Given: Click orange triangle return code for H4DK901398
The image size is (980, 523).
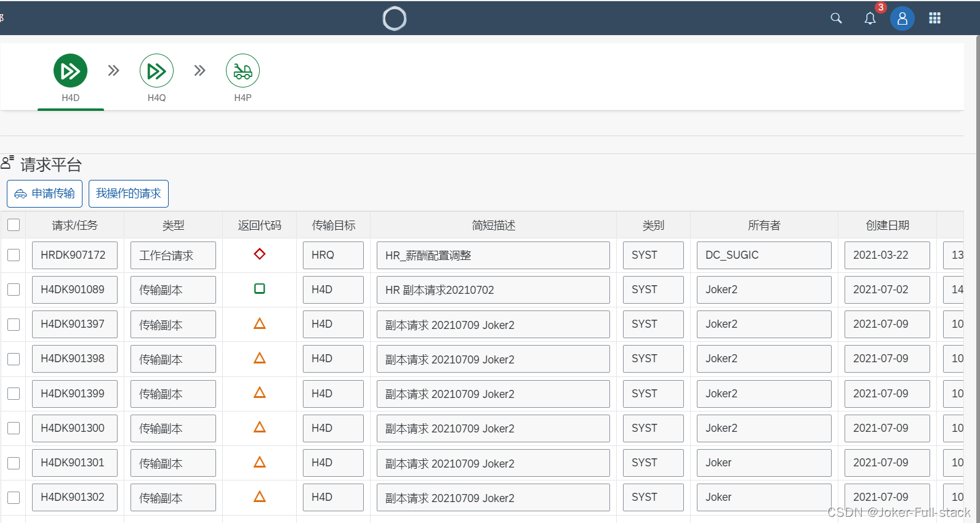Looking at the screenshot, I should coord(260,358).
